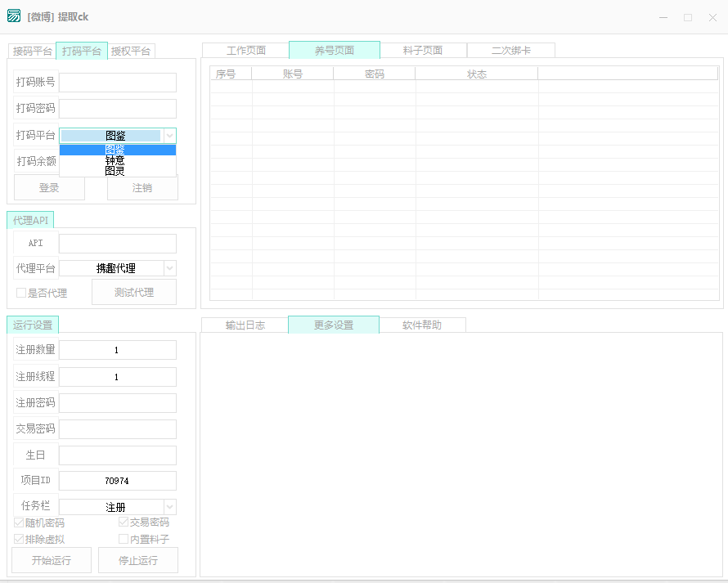The height and width of the screenshot is (583, 728).
Task: Enable the 是否代理 checkbox
Action: coord(22,293)
